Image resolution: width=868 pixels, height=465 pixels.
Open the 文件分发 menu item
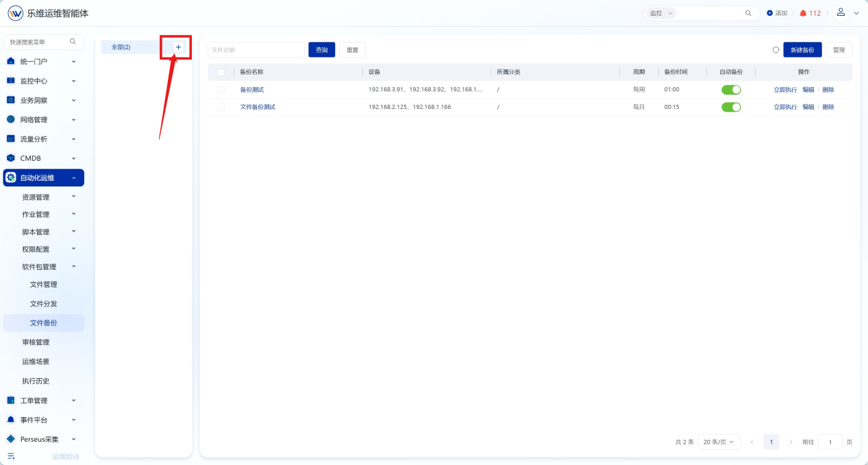(44, 303)
